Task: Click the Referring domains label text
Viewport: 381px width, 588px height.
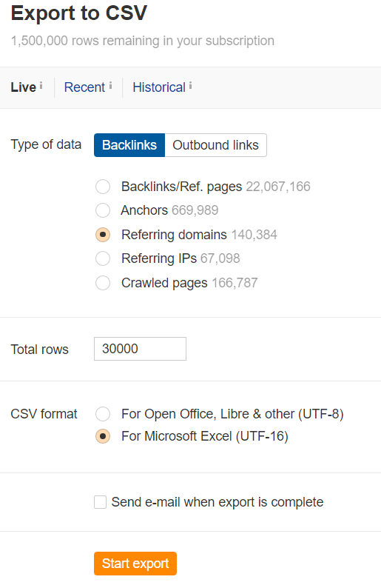Action: (x=174, y=235)
